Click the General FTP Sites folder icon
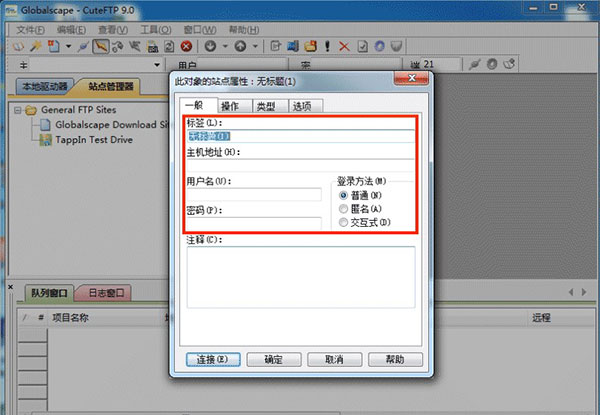 (31, 110)
